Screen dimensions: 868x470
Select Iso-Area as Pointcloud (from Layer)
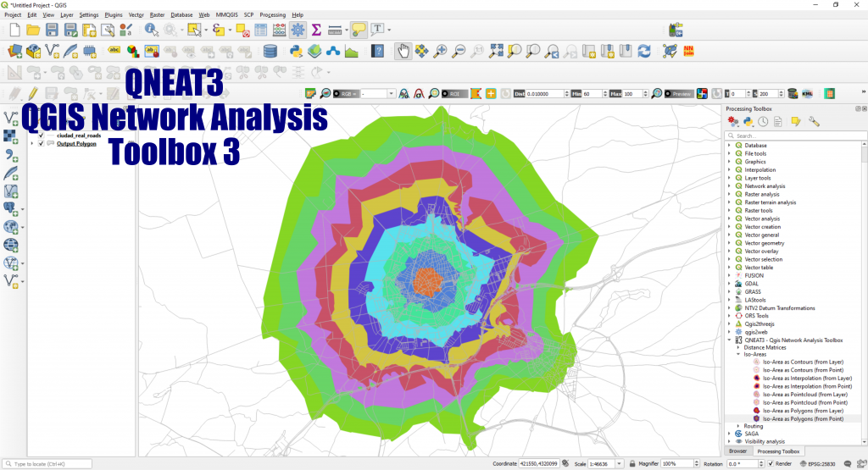coord(805,395)
